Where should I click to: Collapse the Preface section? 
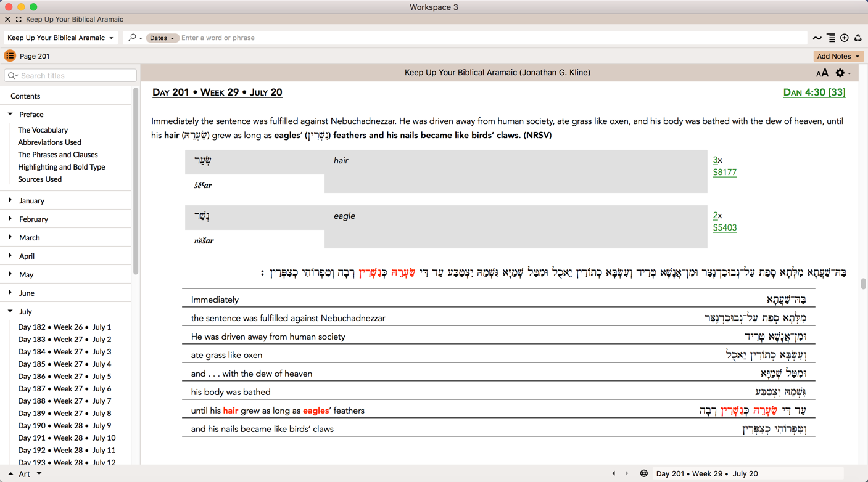pos(10,114)
